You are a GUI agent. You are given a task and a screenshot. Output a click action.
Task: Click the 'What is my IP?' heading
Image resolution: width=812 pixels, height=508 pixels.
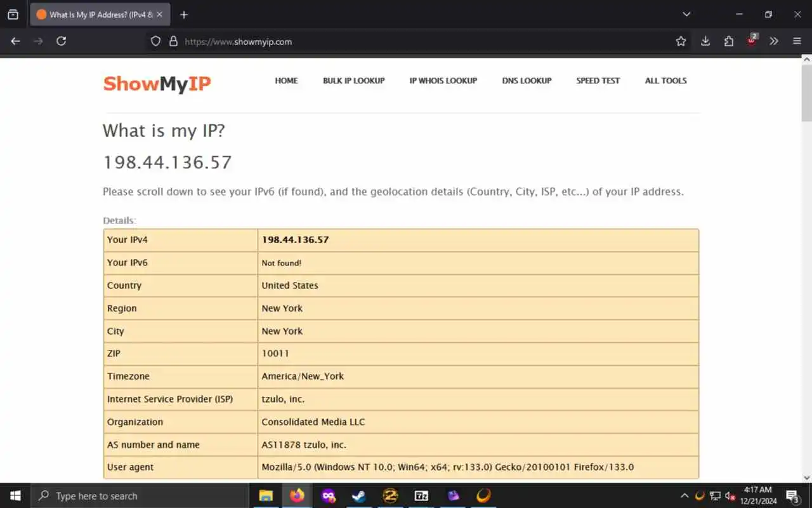click(x=164, y=131)
